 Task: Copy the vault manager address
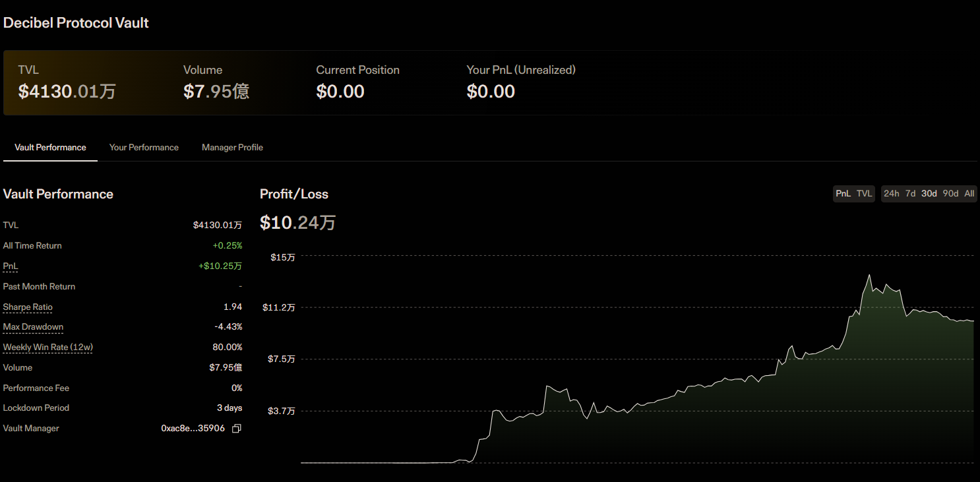click(x=237, y=429)
